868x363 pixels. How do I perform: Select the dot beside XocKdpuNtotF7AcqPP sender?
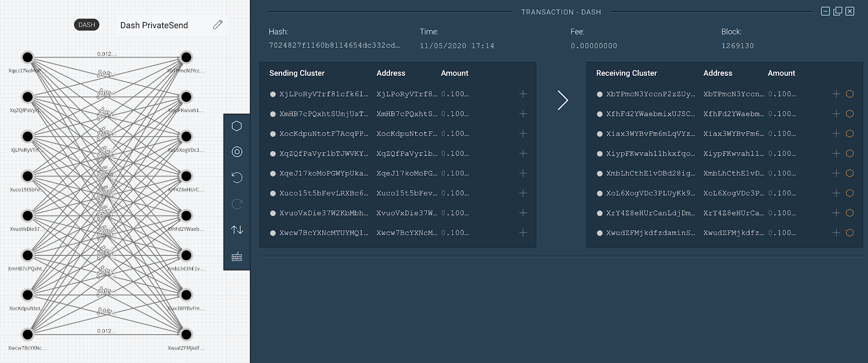click(273, 134)
